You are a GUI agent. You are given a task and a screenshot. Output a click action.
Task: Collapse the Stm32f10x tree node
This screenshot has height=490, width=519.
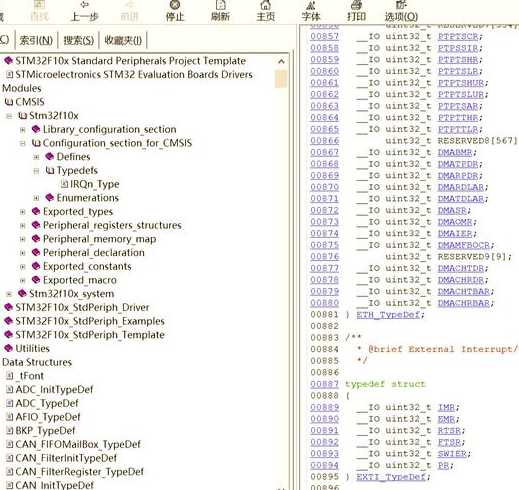point(9,116)
